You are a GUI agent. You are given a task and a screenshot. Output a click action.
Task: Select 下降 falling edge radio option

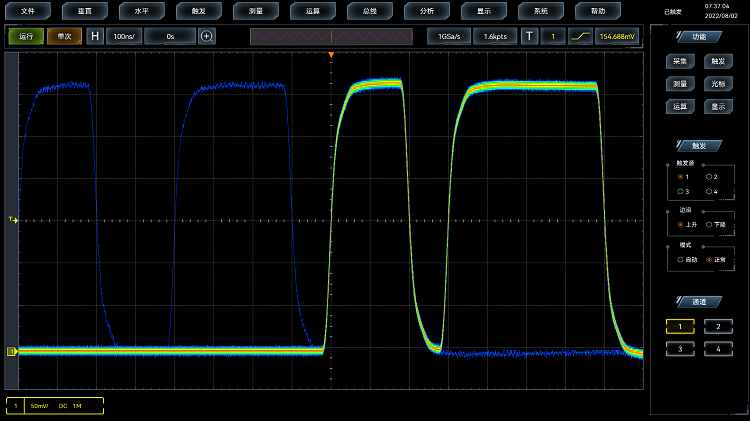tap(710, 225)
